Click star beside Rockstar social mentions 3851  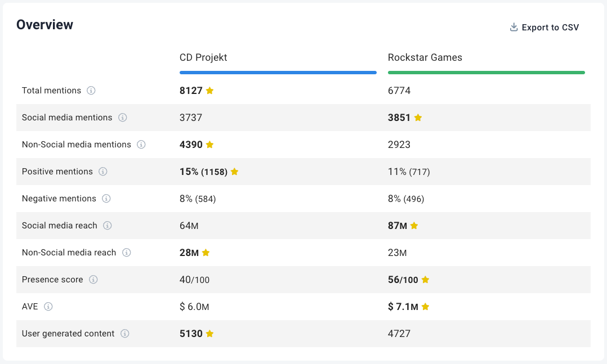(418, 118)
